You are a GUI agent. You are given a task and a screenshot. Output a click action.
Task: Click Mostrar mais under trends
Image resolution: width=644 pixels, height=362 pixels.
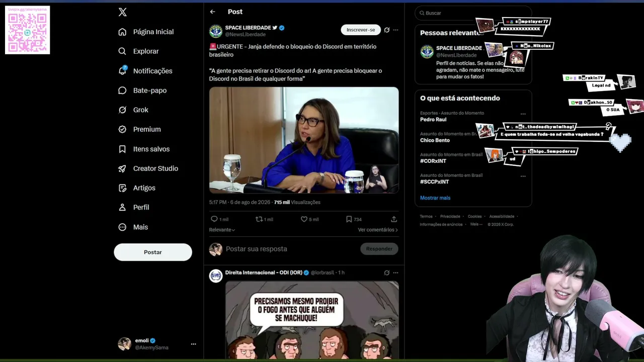[x=435, y=198]
